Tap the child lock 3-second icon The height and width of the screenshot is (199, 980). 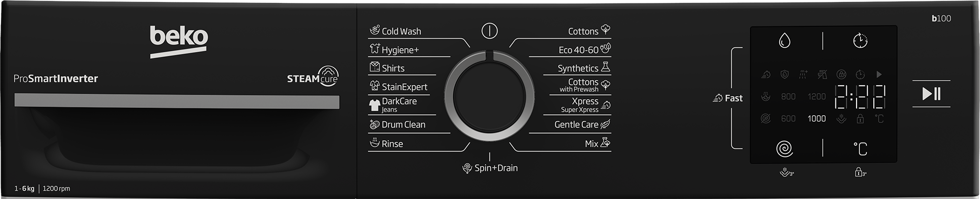[860, 172]
